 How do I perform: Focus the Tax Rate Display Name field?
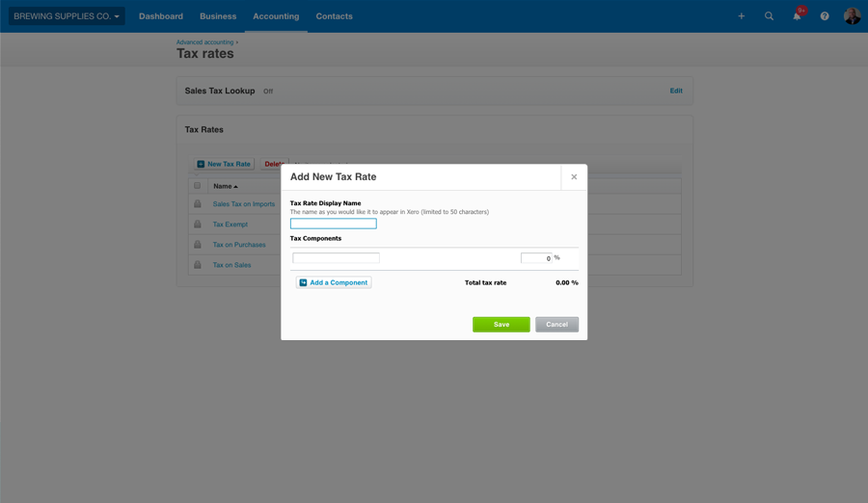tap(333, 224)
